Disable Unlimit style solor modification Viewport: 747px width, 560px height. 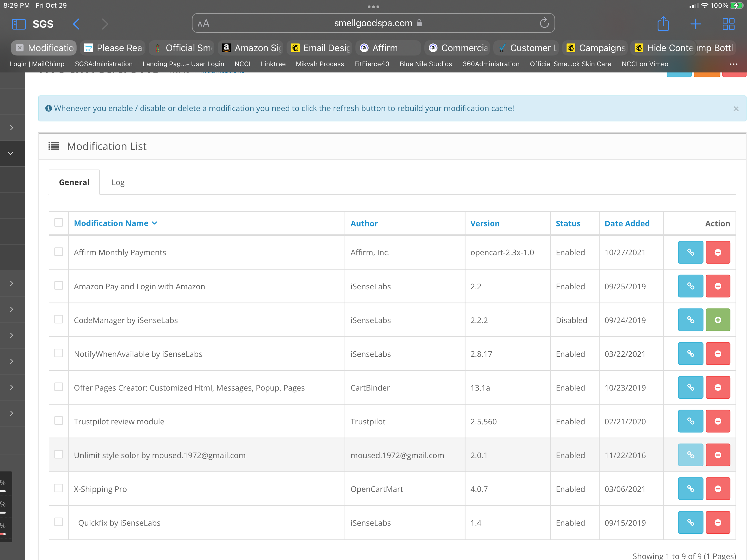718,455
